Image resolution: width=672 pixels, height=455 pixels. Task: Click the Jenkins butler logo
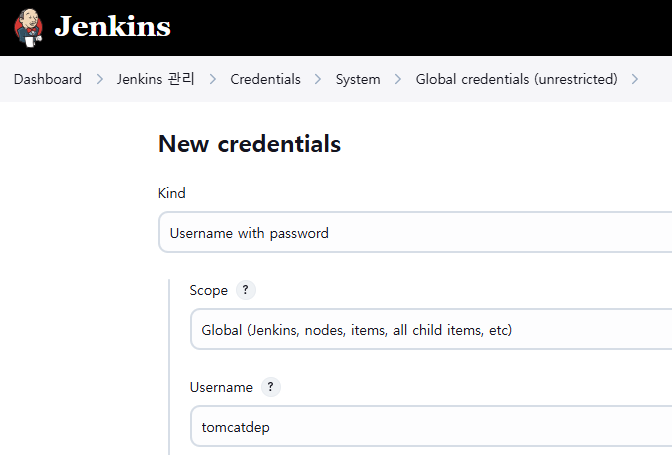(28, 27)
